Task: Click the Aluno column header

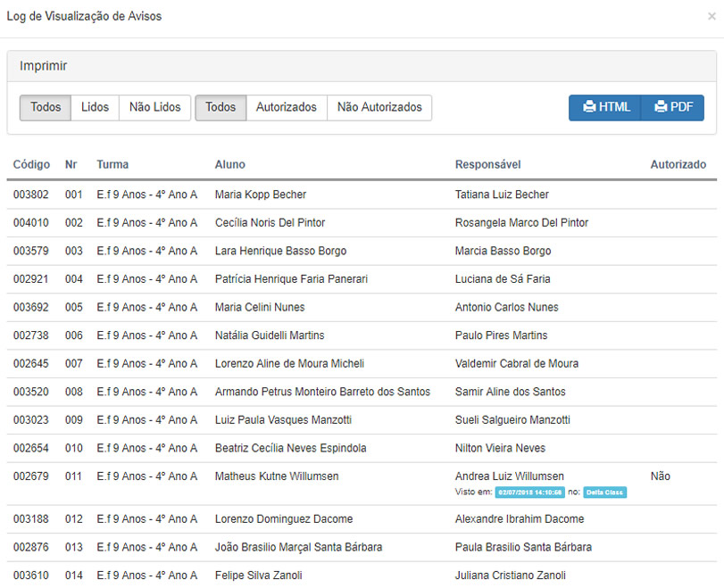Action: (x=229, y=164)
